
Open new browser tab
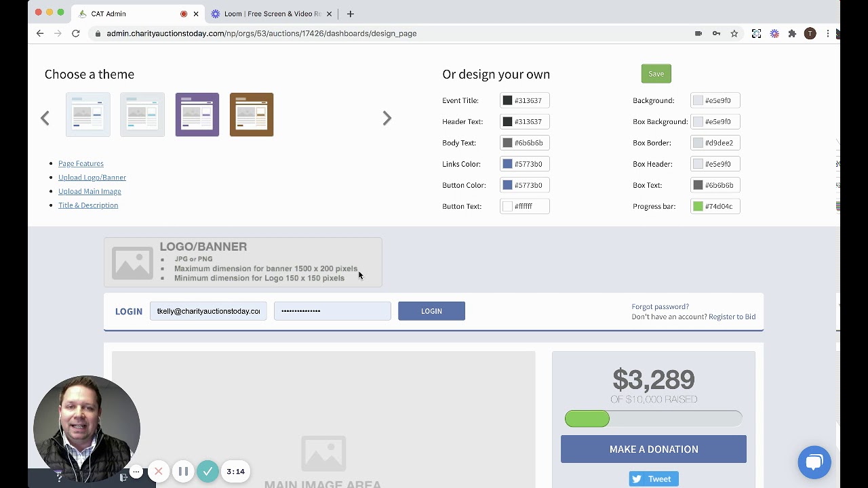351,14
